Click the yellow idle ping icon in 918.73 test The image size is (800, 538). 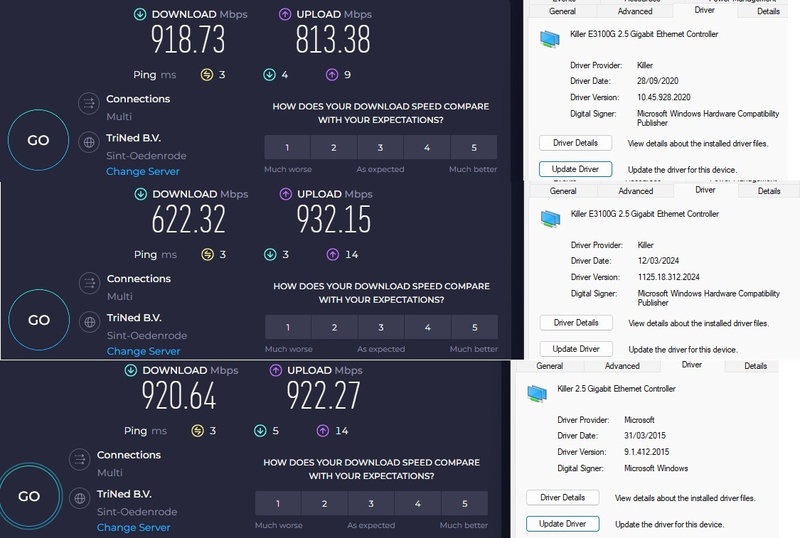(207, 75)
